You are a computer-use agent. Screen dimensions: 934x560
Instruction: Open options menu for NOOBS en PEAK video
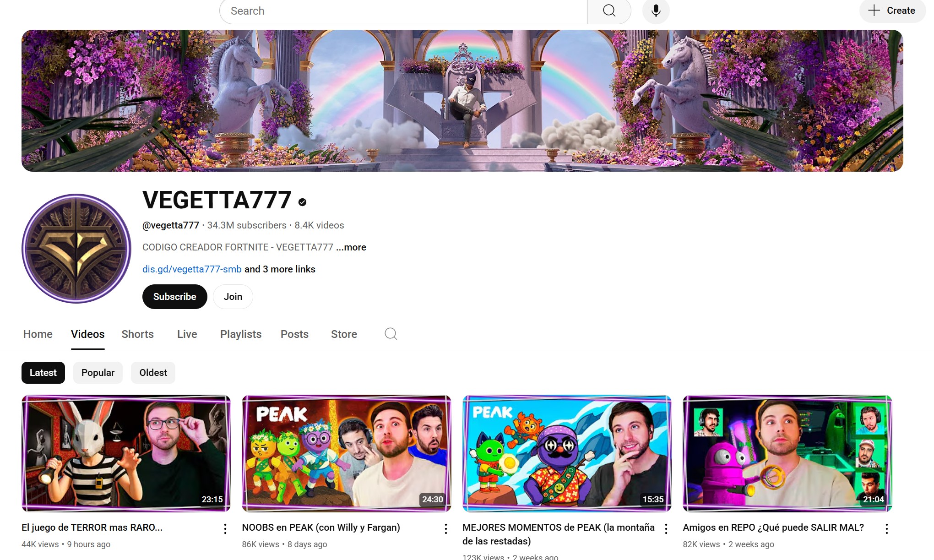tap(446, 529)
